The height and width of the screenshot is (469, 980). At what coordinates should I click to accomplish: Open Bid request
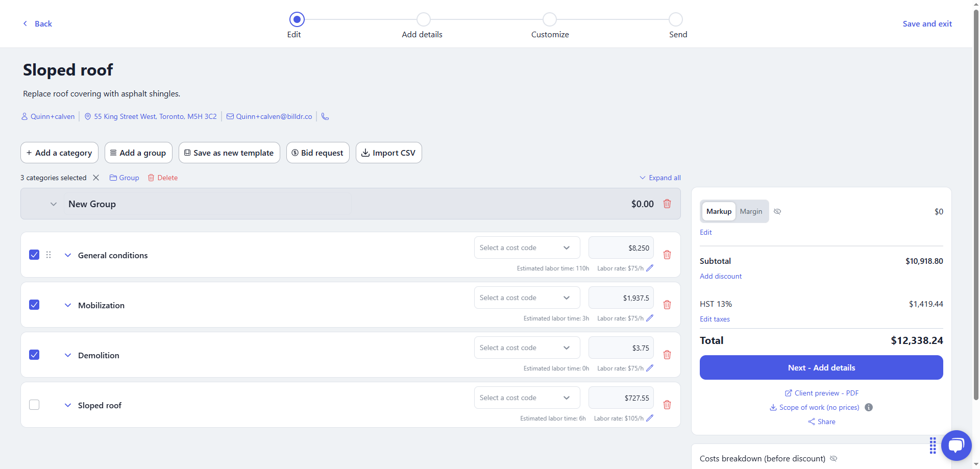[317, 153]
